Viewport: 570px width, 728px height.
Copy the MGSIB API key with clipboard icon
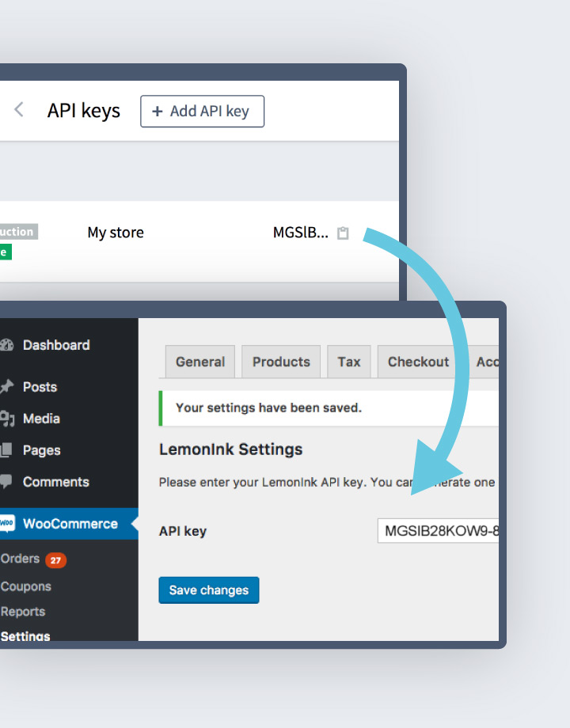click(343, 233)
